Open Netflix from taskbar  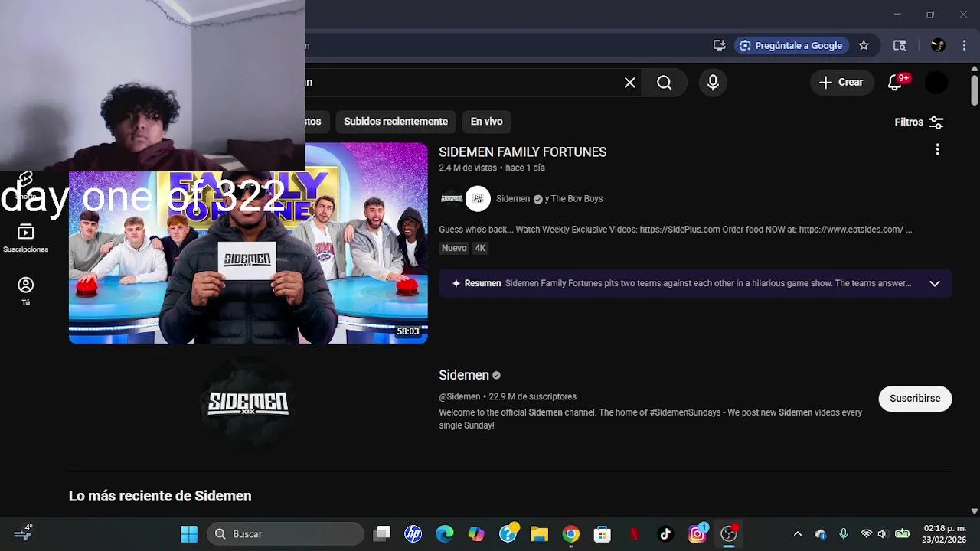tap(634, 534)
